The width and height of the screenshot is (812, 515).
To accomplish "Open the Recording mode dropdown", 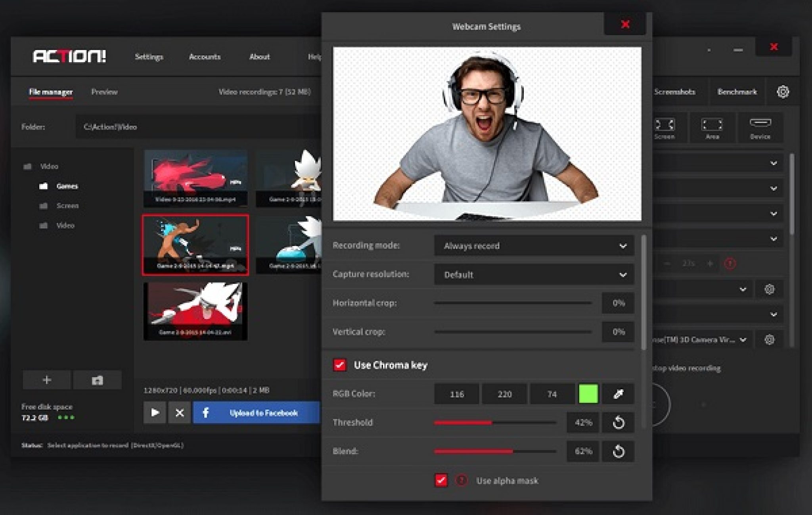I will tap(534, 246).
